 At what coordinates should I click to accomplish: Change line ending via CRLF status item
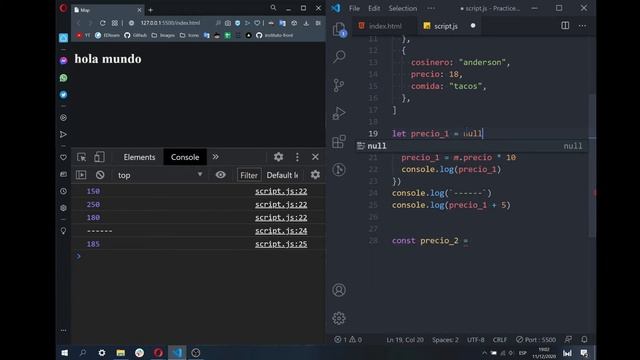click(x=500, y=340)
